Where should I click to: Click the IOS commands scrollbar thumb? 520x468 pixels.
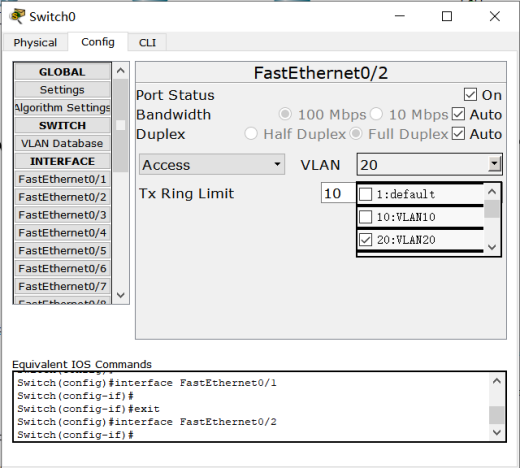pyautogui.click(x=497, y=415)
